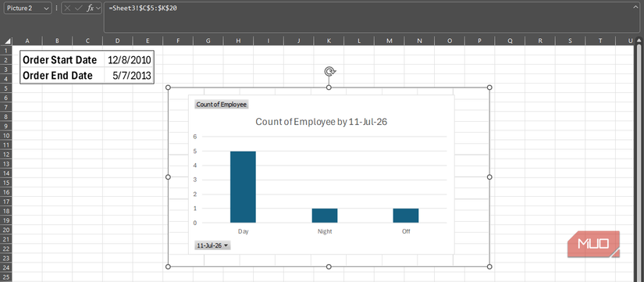Click the picture rotation handle
This screenshot has height=282, width=644.
click(329, 72)
